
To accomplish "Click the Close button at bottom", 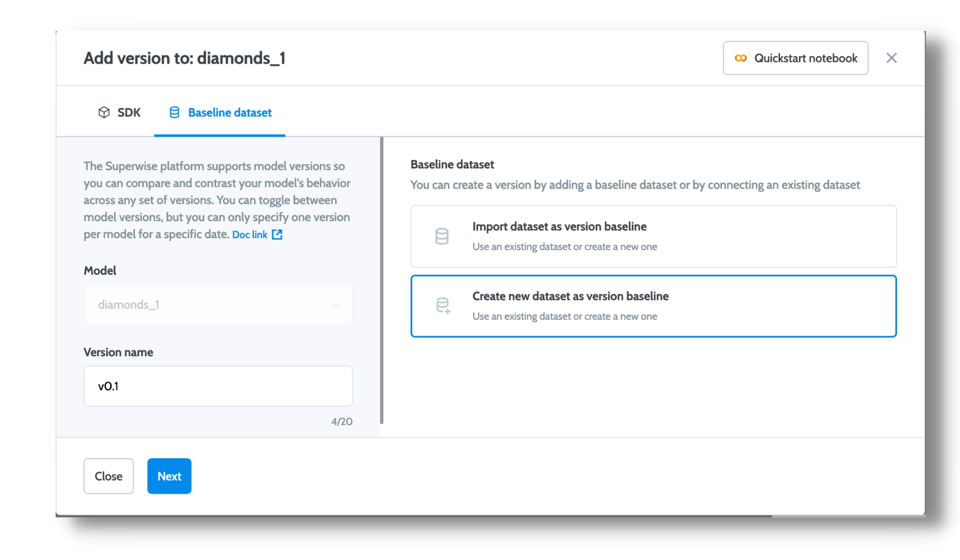I will [x=108, y=476].
